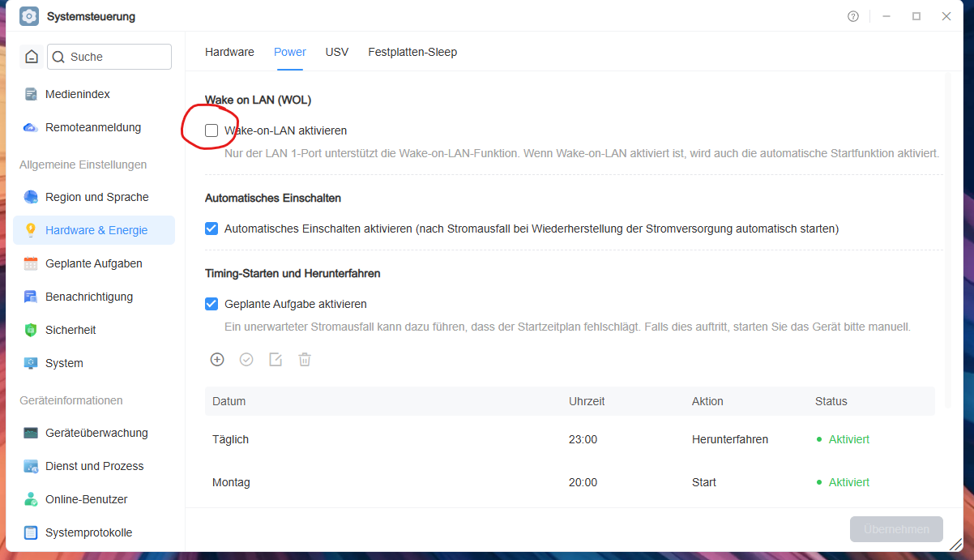This screenshot has height=560, width=974.
Task: Open Medienindex in the sidebar
Action: click(x=94, y=94)
